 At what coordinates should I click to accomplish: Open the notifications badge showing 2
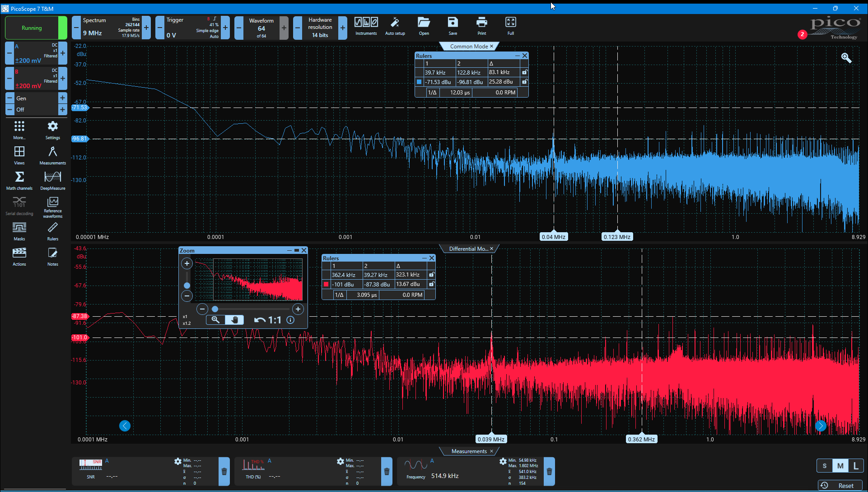click(802, 34)
